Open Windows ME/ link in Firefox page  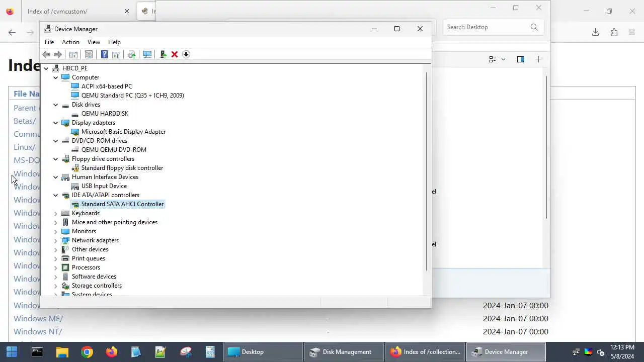pos(38,318)
